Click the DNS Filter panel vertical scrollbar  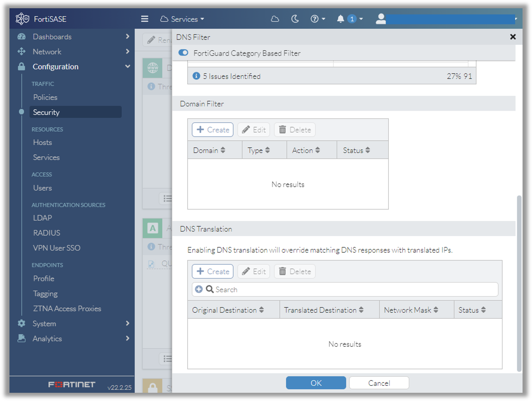519,283
